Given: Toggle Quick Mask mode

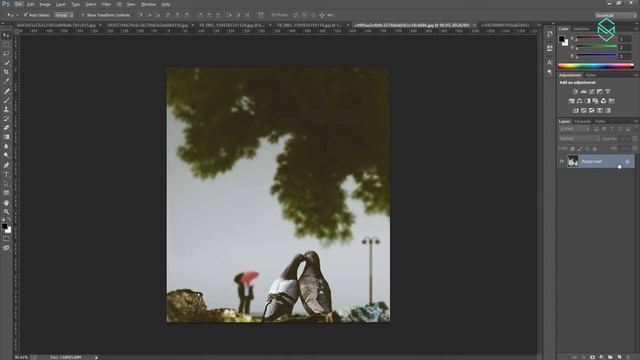Looking at the screenshot, I should tap(6, 239).
